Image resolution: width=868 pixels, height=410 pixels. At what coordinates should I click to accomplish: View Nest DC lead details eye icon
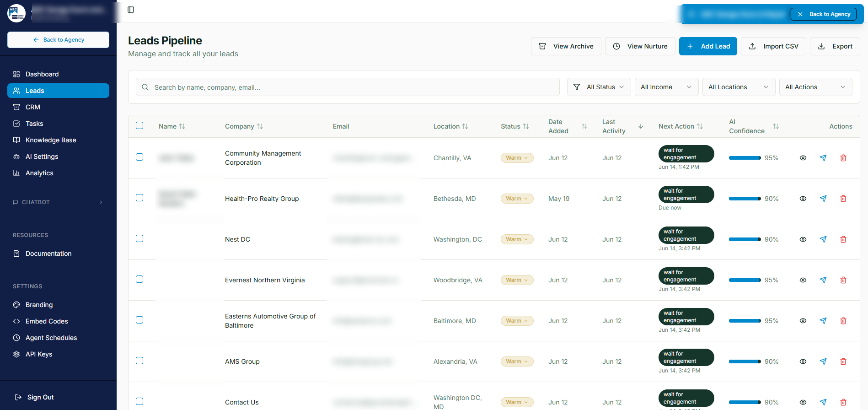(x=803, y=239)
